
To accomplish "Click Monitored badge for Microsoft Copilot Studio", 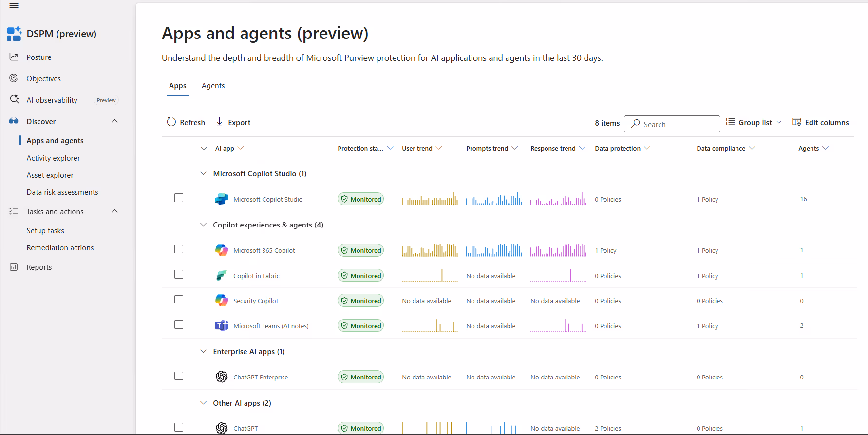I will pos(360,199).
